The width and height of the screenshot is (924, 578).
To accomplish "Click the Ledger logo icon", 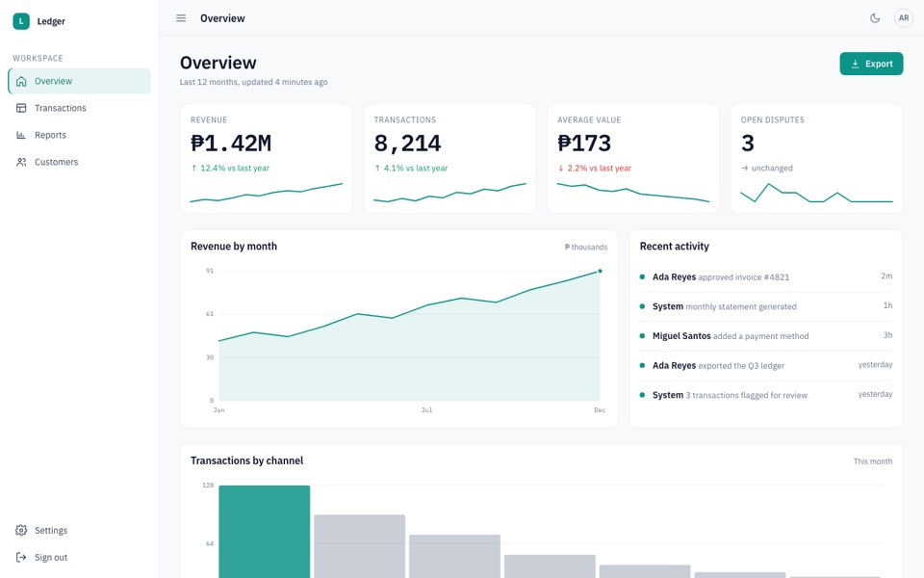I will click(x=21, y=21).
